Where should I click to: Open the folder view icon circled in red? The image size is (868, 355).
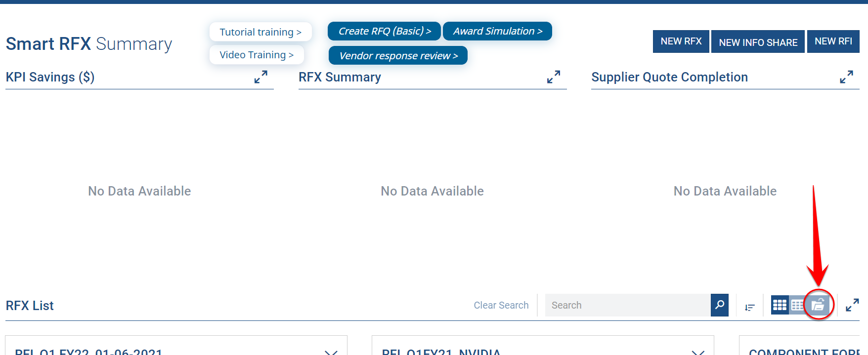(x=818, y=305)
